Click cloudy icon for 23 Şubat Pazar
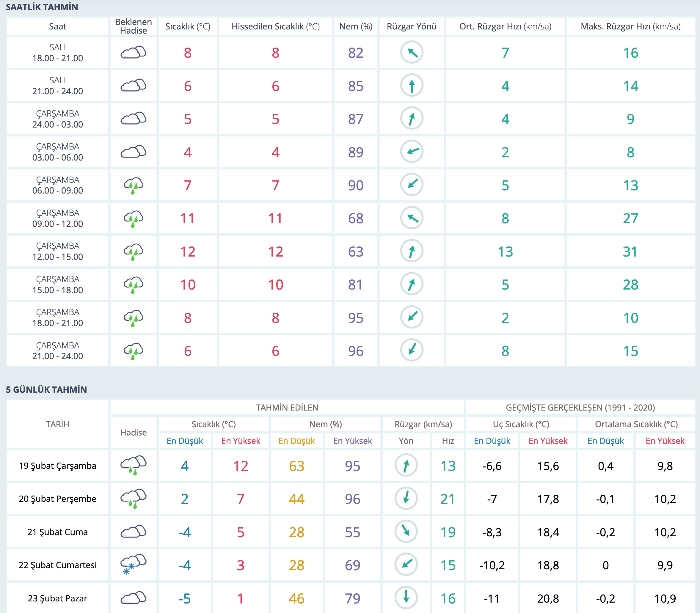The image size is (700, 613). click(133, 598)
